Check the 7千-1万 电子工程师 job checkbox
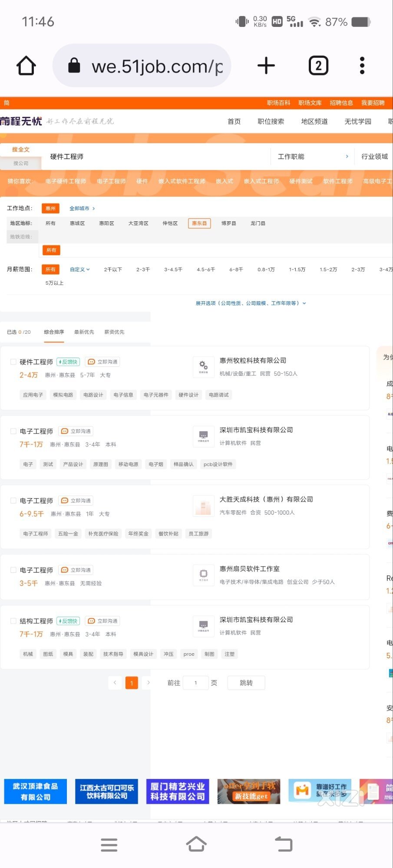Screen dimensions: 393x868 click(13, 431)
